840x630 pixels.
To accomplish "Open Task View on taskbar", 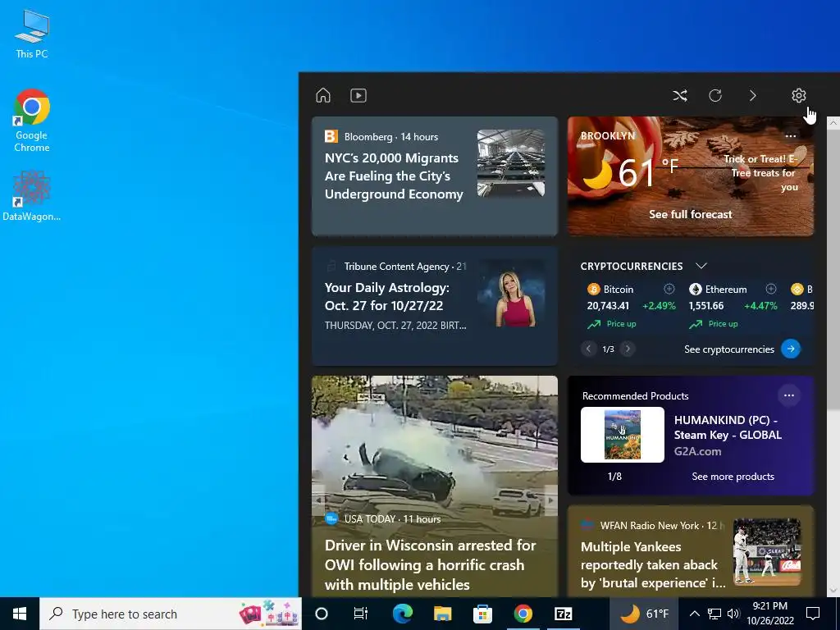I will point(361,614).
